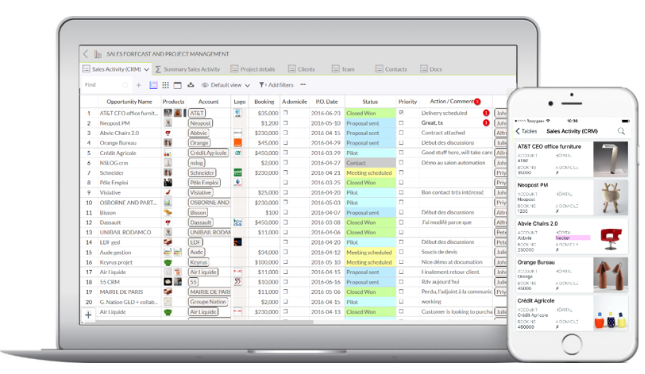Viewport: 645px width, 374px height.
Task: Add a new record with the toolbar plus icon
Action: (x=139, y=85)
